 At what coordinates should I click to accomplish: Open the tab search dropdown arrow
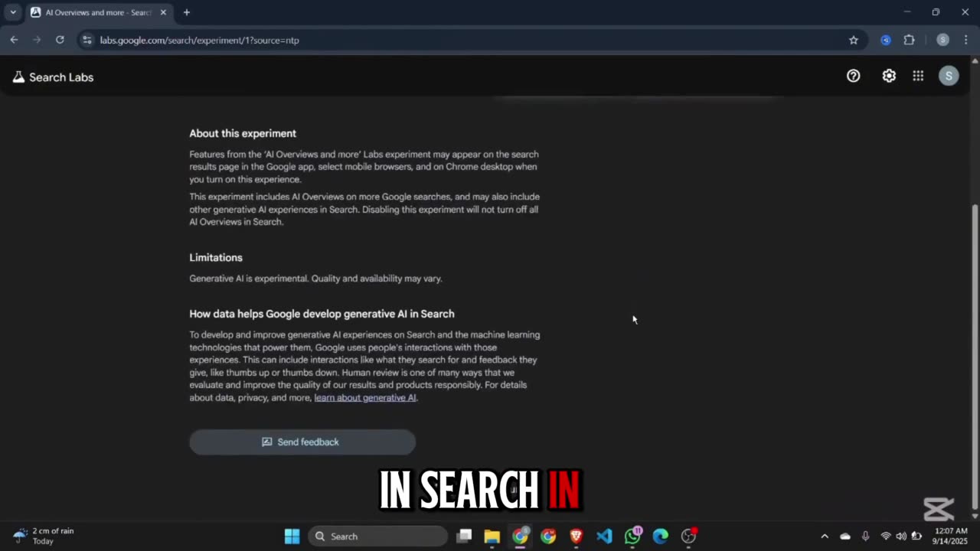(x=13, y=12)
